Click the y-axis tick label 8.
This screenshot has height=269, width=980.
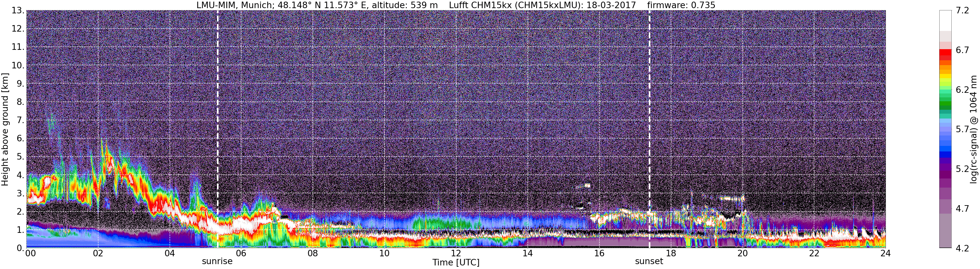tap(20, 102)
